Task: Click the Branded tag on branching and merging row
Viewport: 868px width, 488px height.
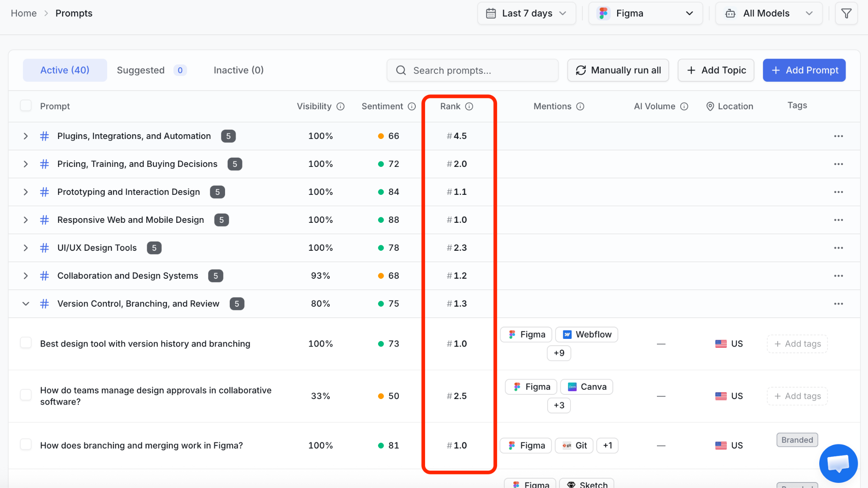Action: (797, 440)
